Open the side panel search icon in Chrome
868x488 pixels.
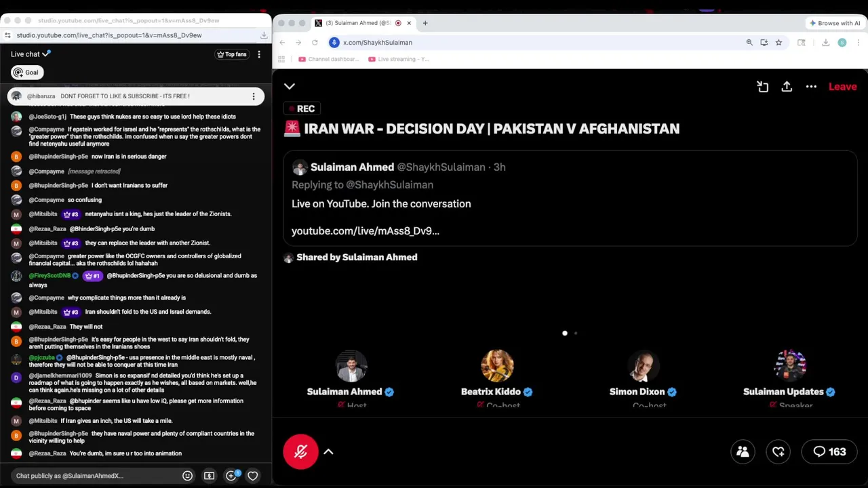point(802,42)
